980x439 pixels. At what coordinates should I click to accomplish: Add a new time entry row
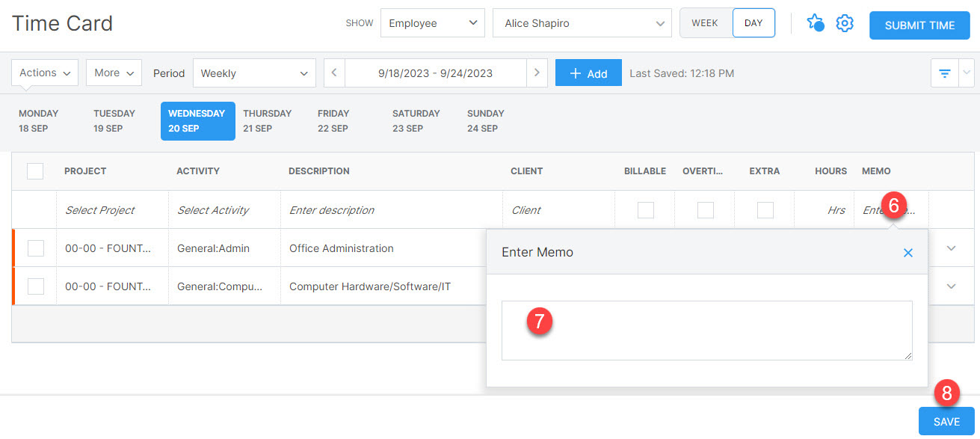[x=588, y=73]
